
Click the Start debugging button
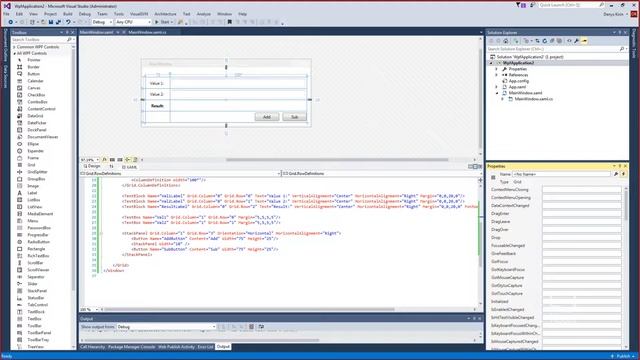163,22
